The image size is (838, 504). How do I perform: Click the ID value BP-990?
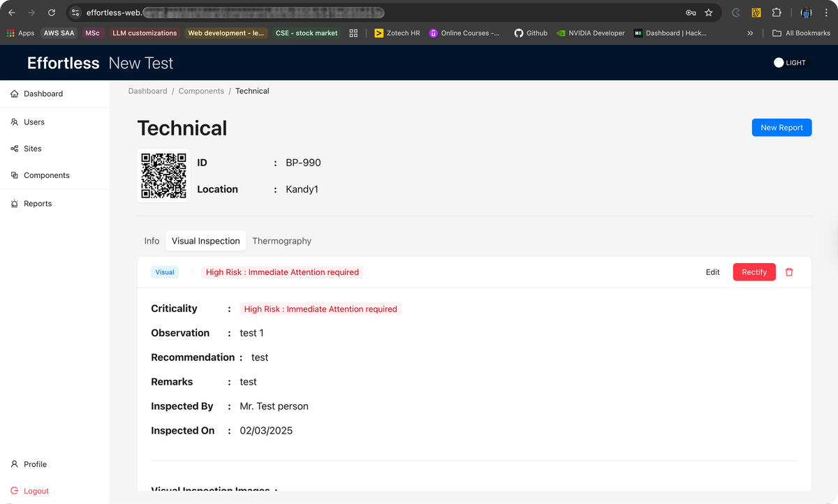(x=303, y=163)
